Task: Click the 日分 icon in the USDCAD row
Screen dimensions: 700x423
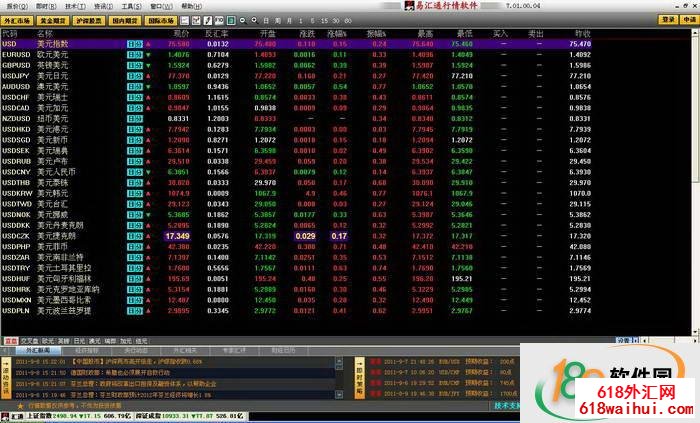Action: pyautogui.click(x=135, y=108)
